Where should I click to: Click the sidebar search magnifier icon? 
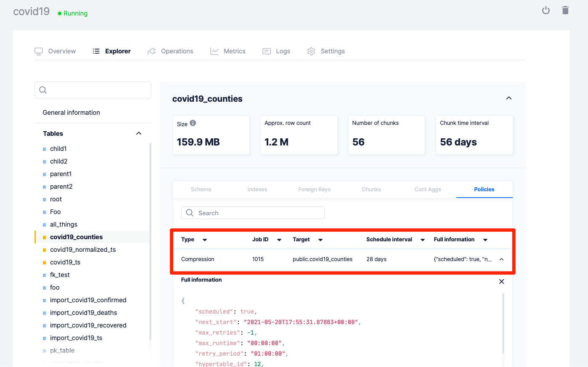(43, 90)
